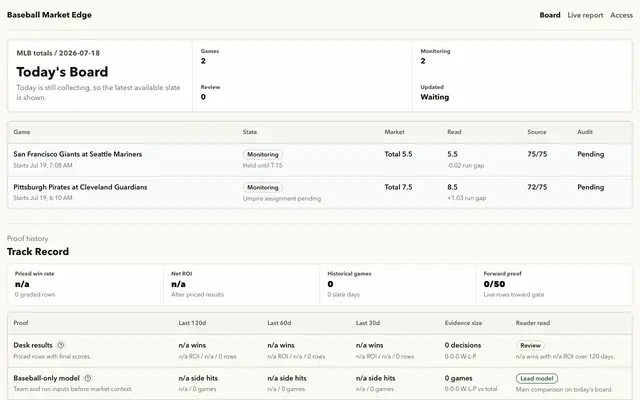This screenshot has width=640, height=400.
Task: Open the Desk results help icon
Action: pyautogui.click(x=60, y=345)
